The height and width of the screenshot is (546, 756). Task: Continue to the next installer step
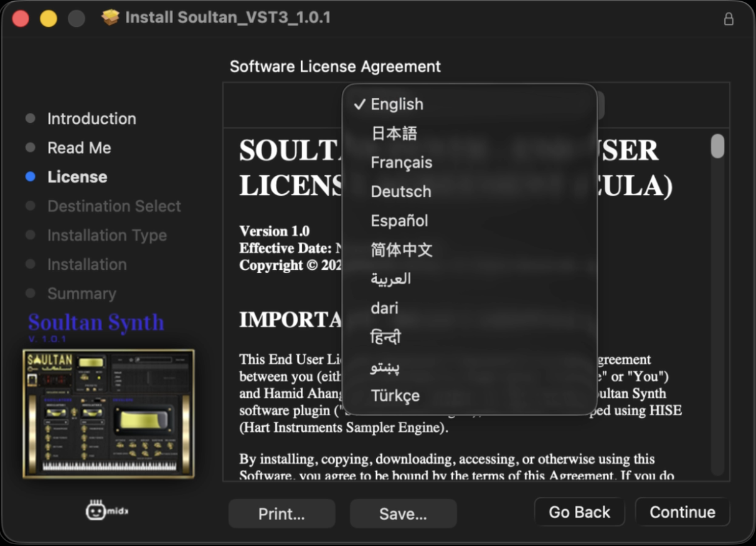683,512
